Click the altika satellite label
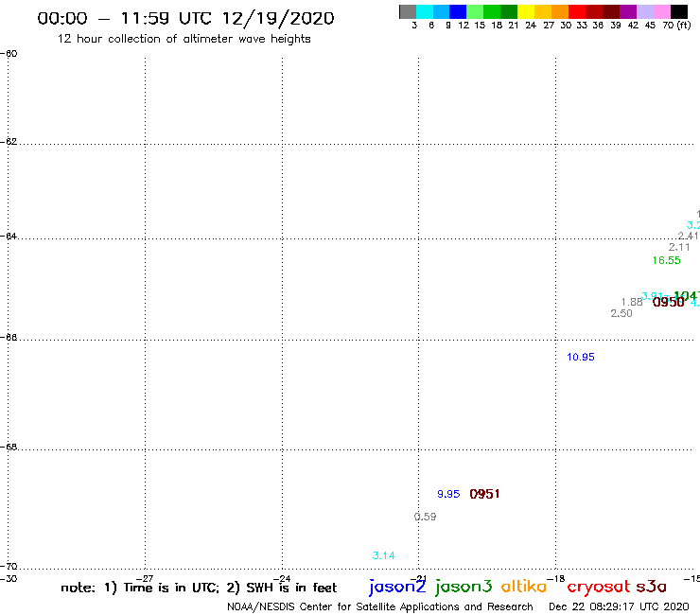The width and height of the screenshot is (700, 615). (524, 587)
